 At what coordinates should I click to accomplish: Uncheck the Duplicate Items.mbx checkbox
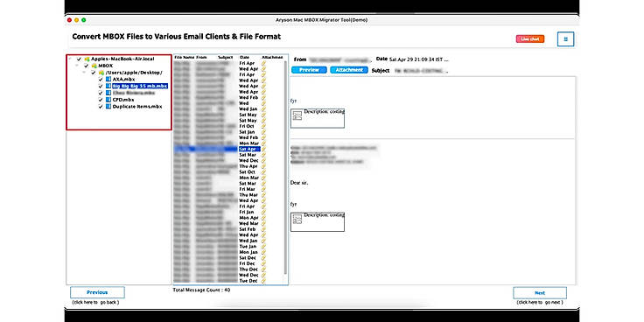pyautogui.click(x=101, y=107)
